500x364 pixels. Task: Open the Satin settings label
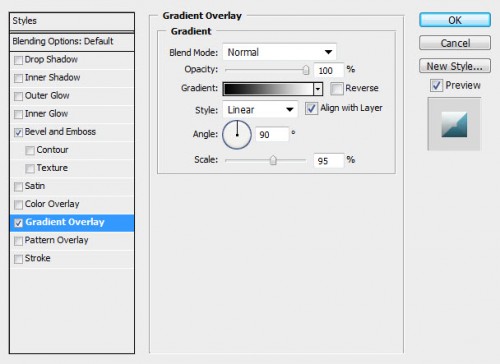click(35, 186)
